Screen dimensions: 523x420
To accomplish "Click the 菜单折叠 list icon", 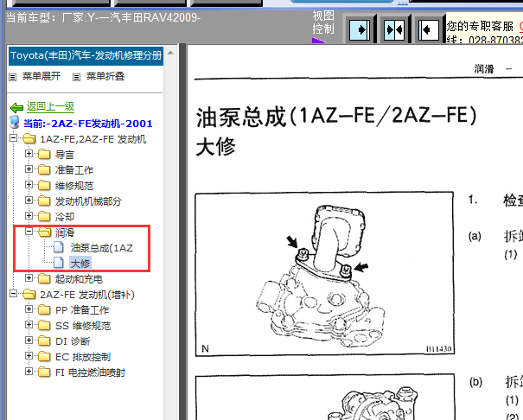I will pyautogui.click(x=76, y=77).
